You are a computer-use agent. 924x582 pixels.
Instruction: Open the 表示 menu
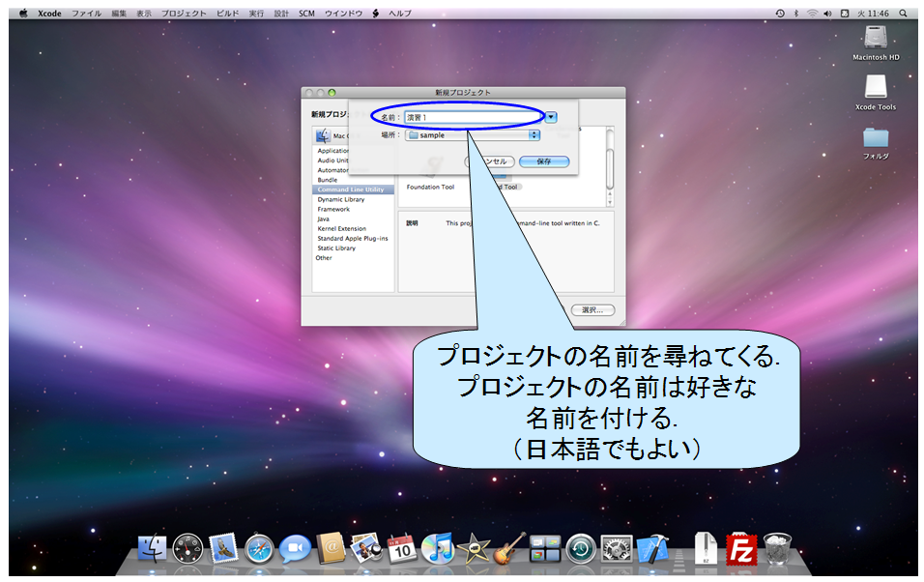144,13
